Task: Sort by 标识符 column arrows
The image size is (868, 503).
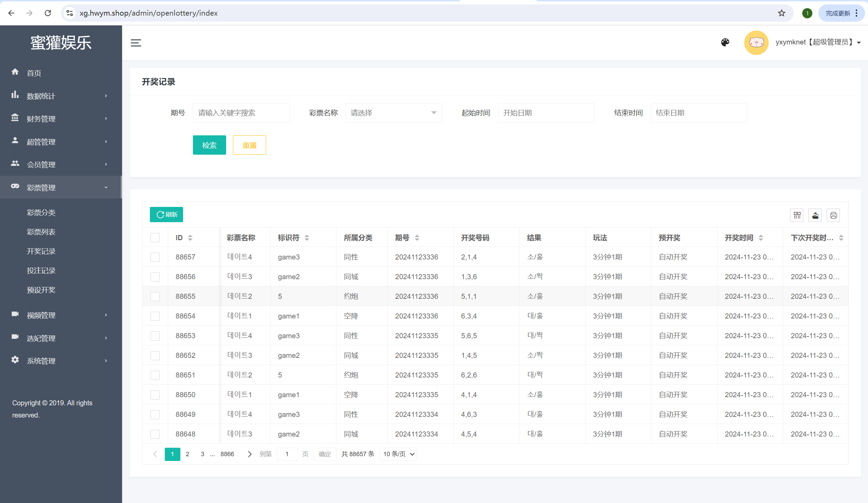Action: (307, 238)
